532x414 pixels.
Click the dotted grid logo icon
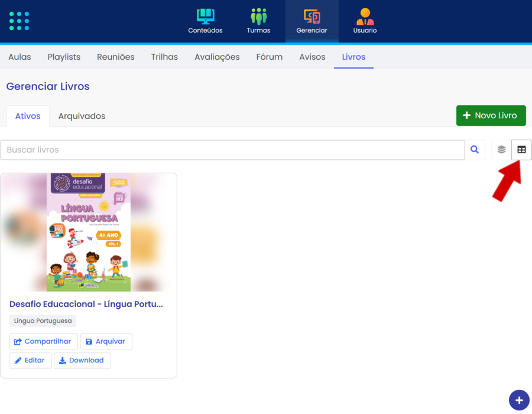click(19, 21)
